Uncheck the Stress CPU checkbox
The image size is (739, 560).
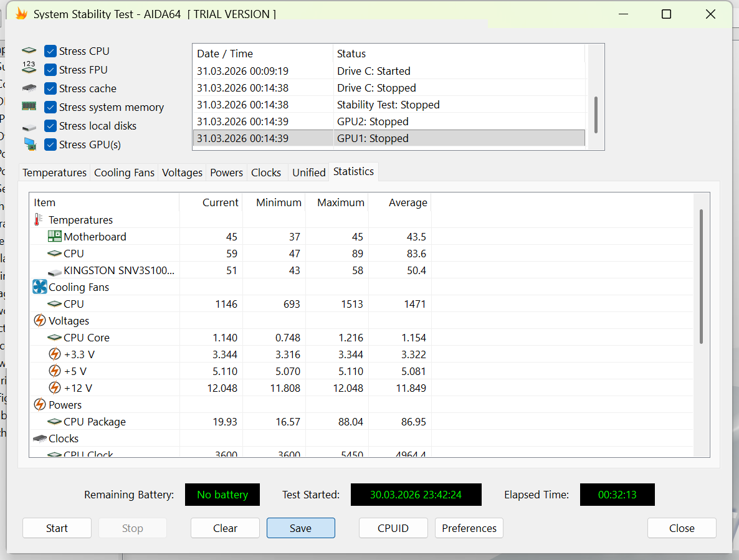(50, 51)
